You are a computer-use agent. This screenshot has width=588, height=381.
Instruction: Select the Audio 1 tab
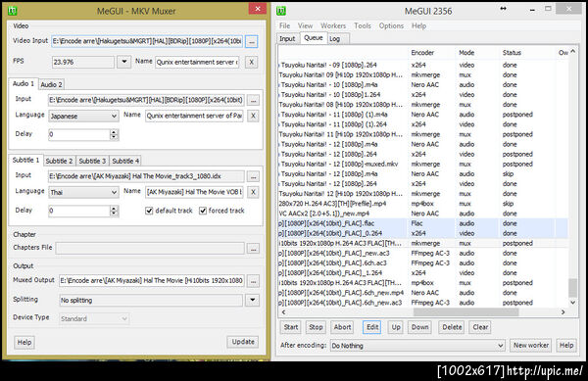tap(24, 83)
